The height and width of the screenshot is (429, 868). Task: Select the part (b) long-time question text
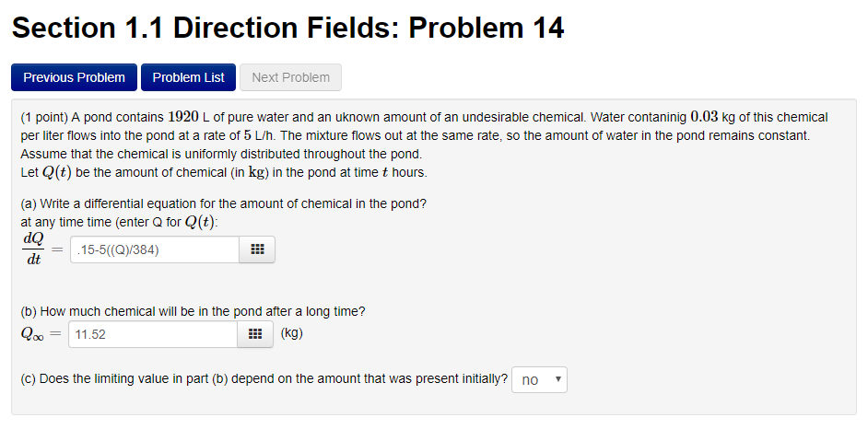pyautogui.click(x=193, y=311)
